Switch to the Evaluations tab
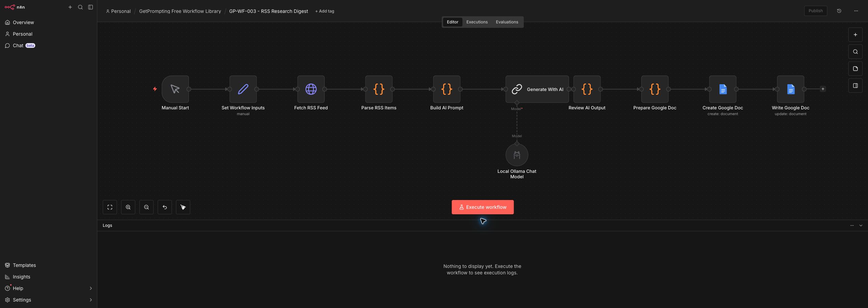The height and width of the screenshot is (308, 868). point(507,22)
